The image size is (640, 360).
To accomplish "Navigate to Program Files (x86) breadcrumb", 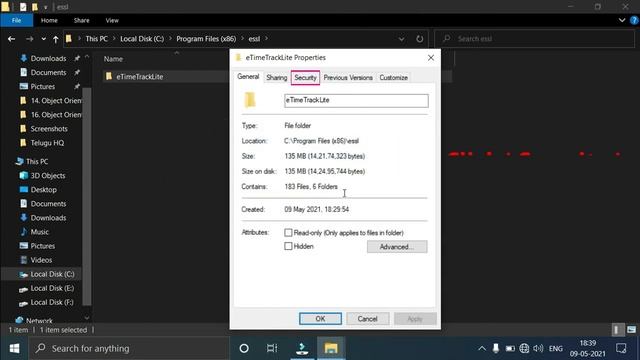I will [x=206, y=39].
